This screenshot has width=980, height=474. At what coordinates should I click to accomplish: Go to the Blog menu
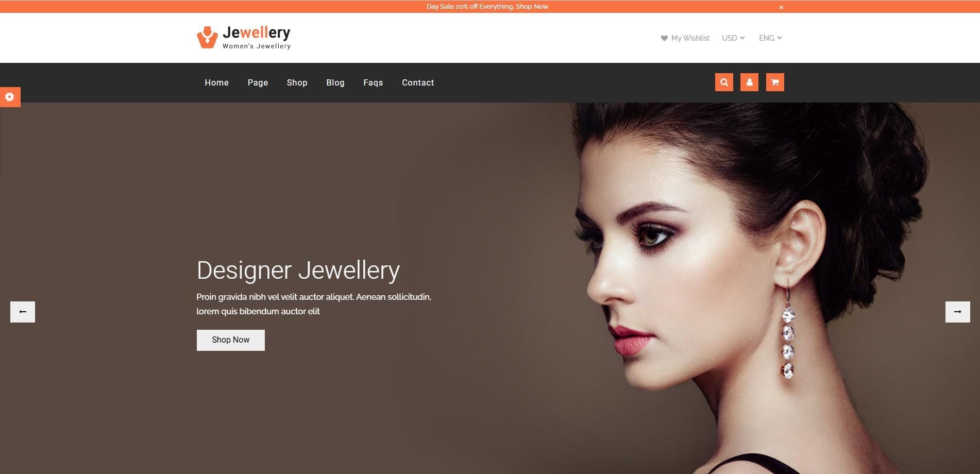tap(335, 82)
